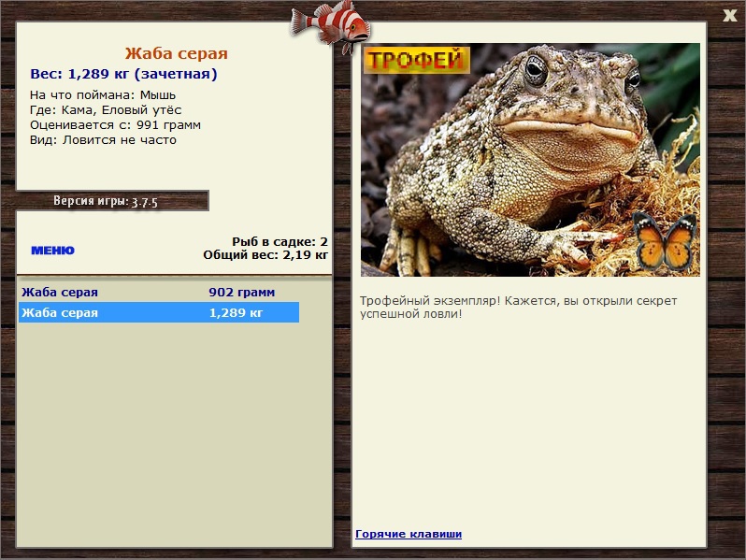
Task: Click the orange Жаба серая heading
Action: 176,54
